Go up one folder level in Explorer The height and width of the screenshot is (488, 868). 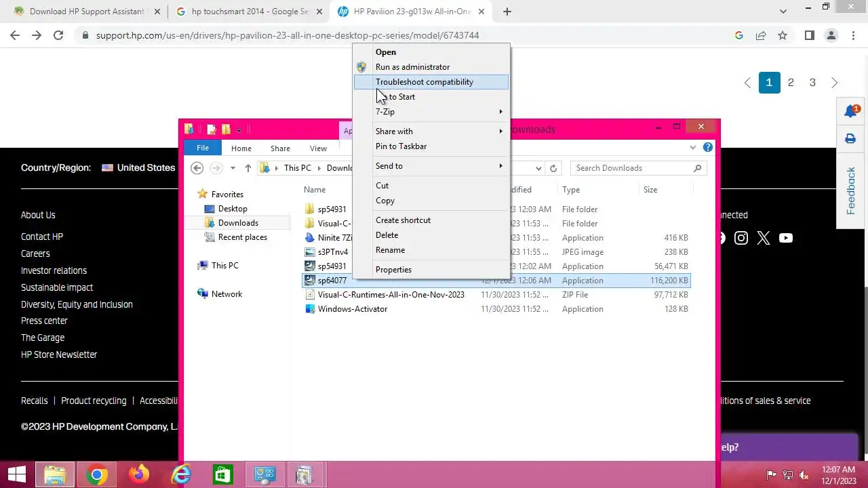pyautogui.click(x=248, y=168)
